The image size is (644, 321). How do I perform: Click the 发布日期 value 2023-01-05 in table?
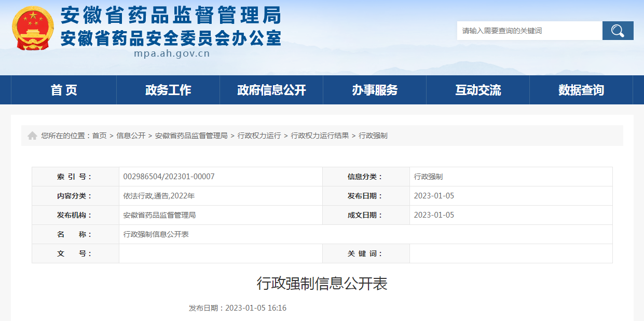click(x=434, y=196)
